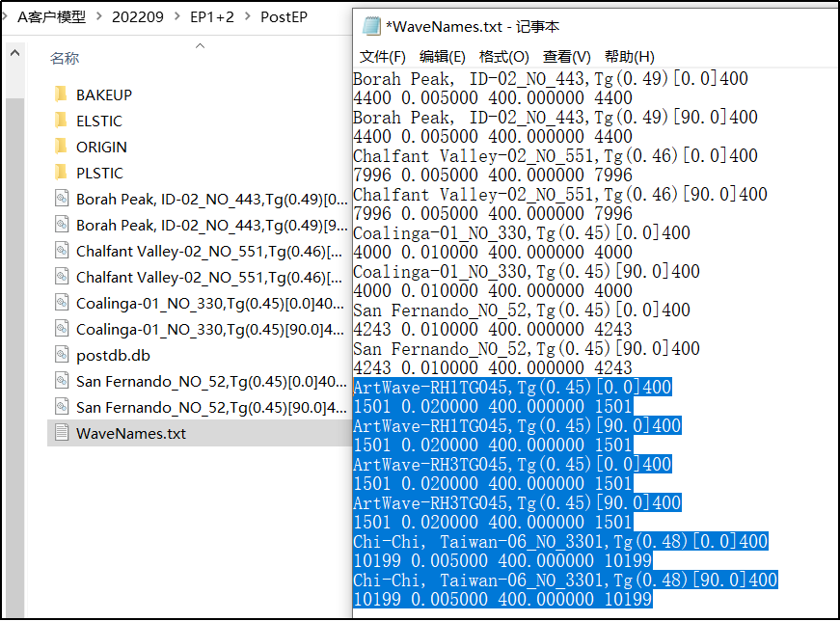The height and width of the screenshot is (621, 840).
Task: Click file icon of San Fernando [0.0] file
Action: (62, 381)
